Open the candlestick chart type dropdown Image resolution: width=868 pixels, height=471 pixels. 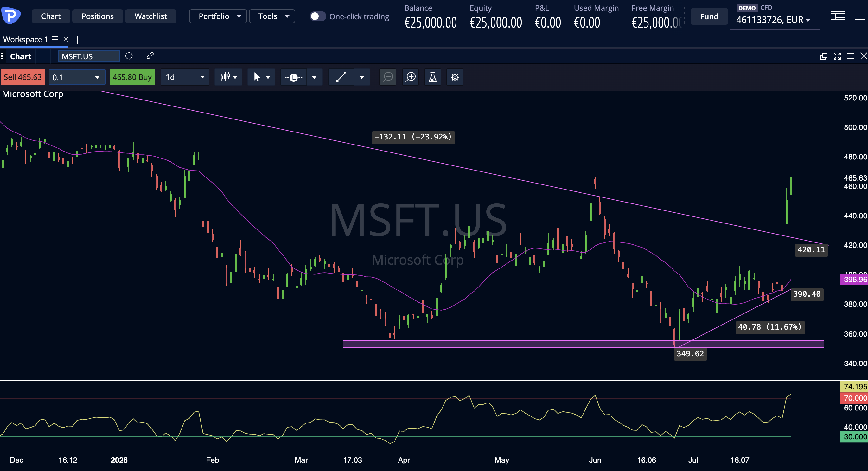pyautogui.click(x=228, y=77)
